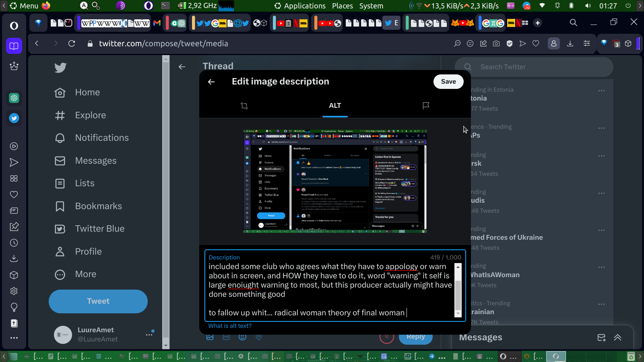Click the clock showing 01:27
Image resolution: width=644 pixels, height=362 pixels.
(x=608, y=6)
